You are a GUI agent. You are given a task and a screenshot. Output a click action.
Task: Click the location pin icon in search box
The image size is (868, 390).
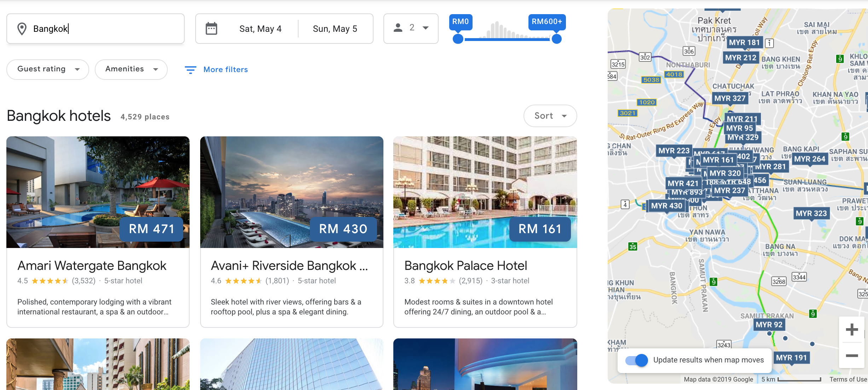[22, 29]
